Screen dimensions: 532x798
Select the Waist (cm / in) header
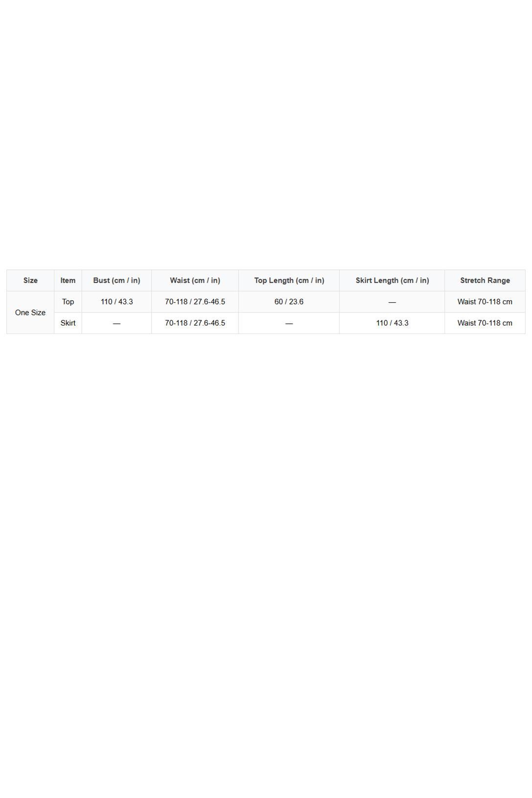pyautogui.click(x=195, y=280)
